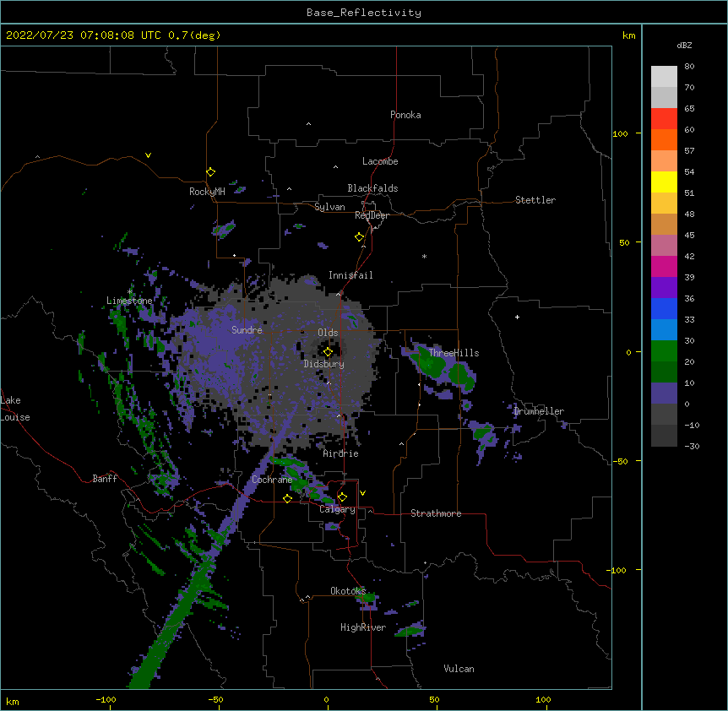Select the deep purple legend swatch below 39
The image size is (728, 711).
point(664,288)
